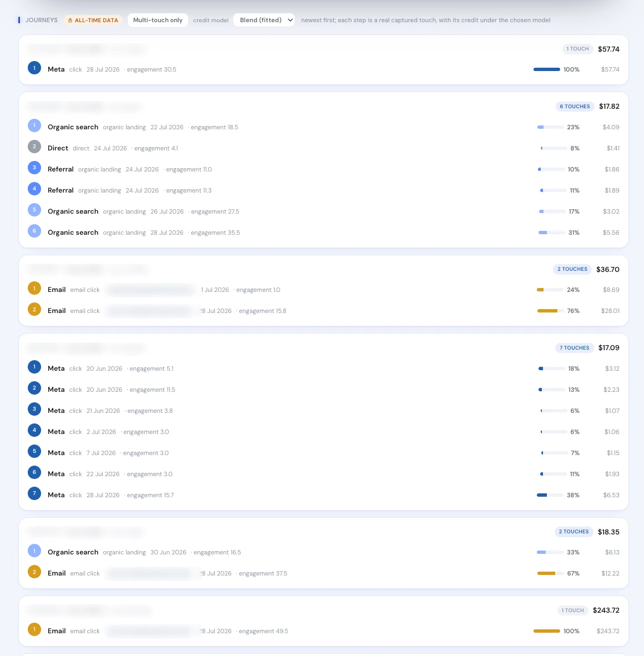Click step 5 circle for 26 Jul Organic search
Viewport: 644px width, 656px height.
tap(34, 210)
